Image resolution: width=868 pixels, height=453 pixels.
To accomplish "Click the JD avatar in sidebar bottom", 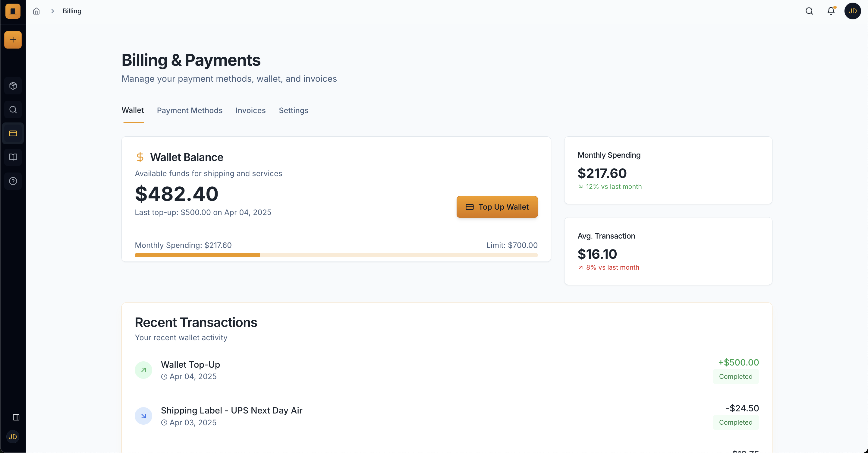I will point(13,437).
